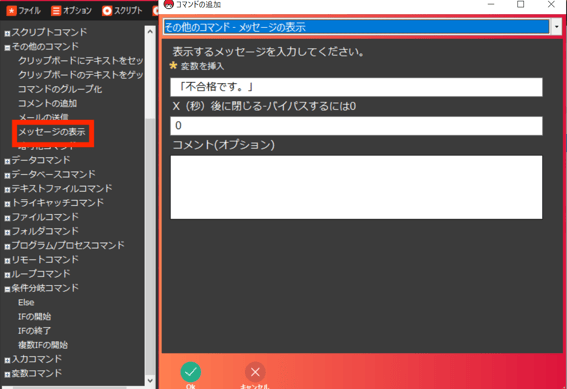Minimize the コマンドの追加 window

click(x=491, y=4)
